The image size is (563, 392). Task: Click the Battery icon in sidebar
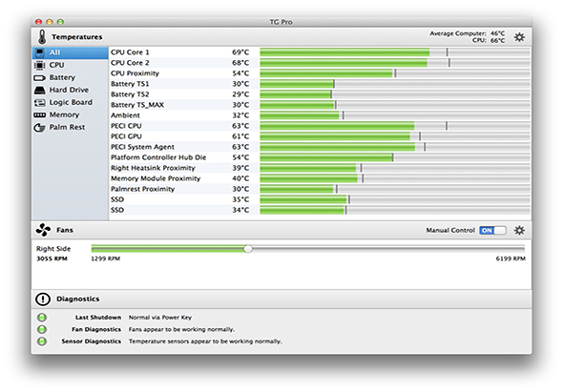[x=39, y=77]
